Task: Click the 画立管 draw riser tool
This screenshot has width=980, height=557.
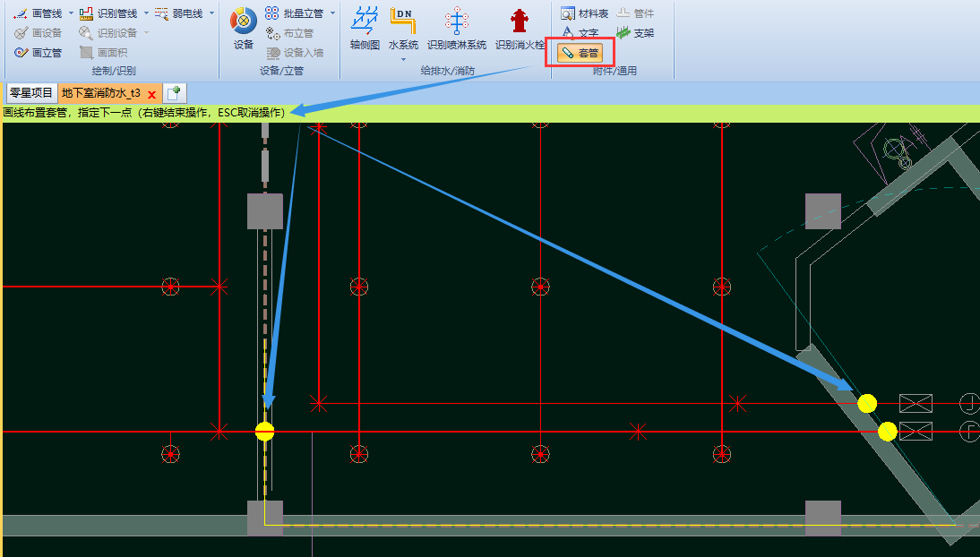Action: click(39, 53)
